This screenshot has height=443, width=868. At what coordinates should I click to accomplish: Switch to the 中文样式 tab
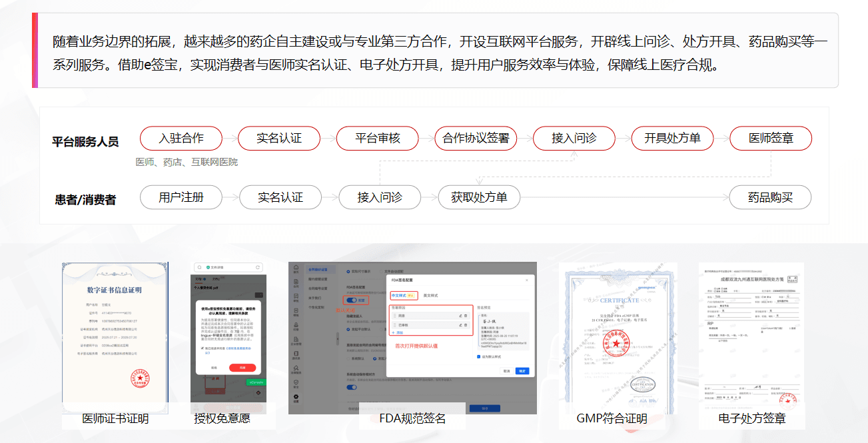pyautogui.click(x=399, y=295)
